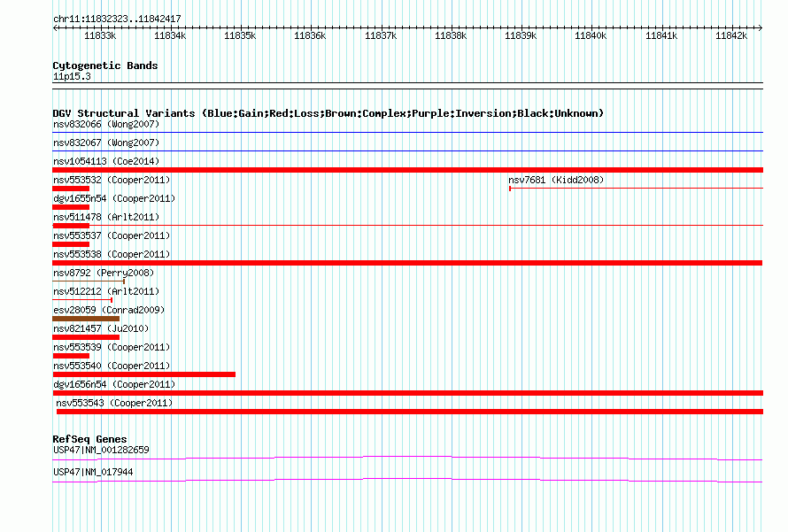
Task: Open variant nsv553538 (Cooper2011)
Action: (112, 254)
